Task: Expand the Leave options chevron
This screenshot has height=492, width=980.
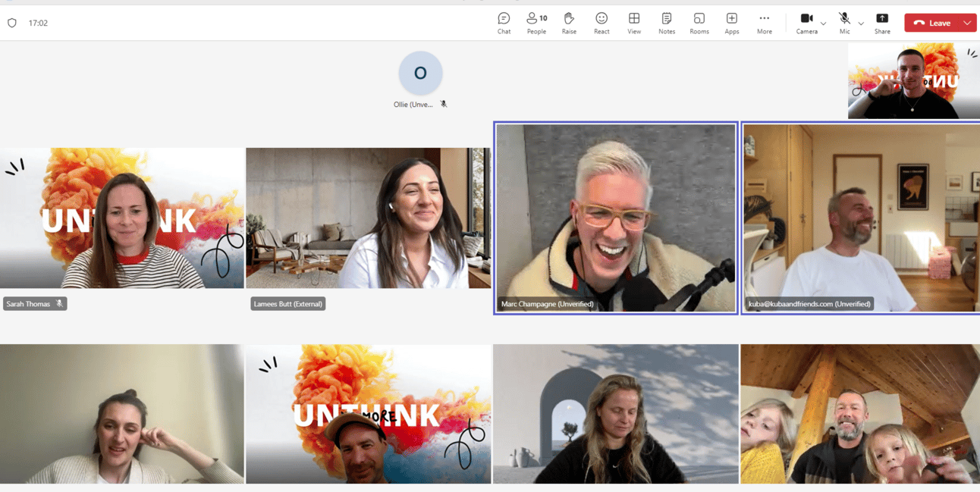Action: coord(967,24)
